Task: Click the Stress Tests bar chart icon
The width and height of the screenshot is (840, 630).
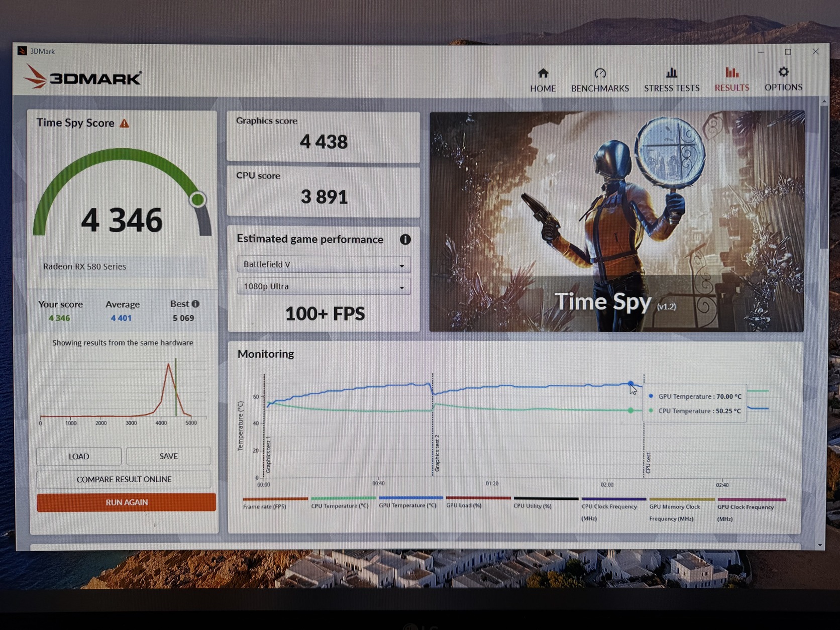Action: (x=672, y=73)
